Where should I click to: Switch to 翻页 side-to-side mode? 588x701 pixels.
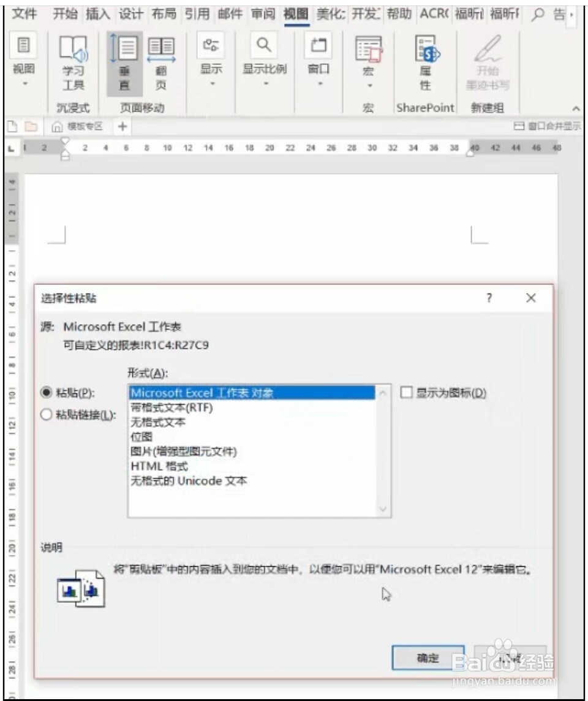click(x=161, y=63)
